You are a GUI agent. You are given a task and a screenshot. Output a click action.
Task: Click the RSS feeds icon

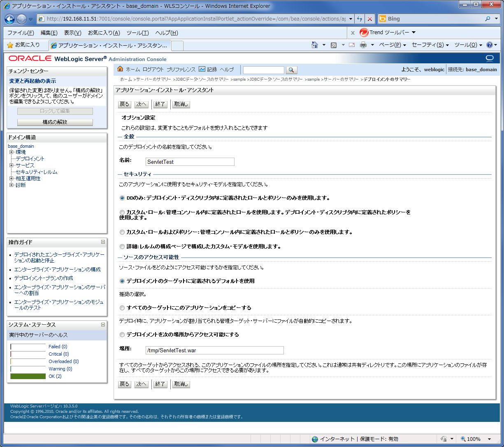[334, 45]
